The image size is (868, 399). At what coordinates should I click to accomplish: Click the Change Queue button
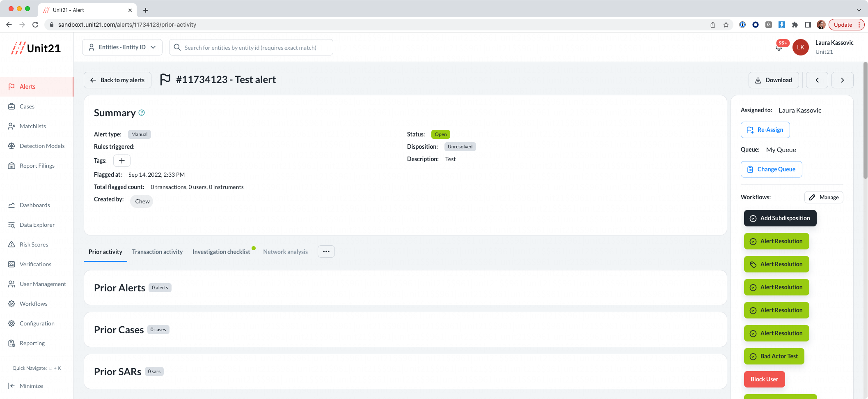[771, 169]
